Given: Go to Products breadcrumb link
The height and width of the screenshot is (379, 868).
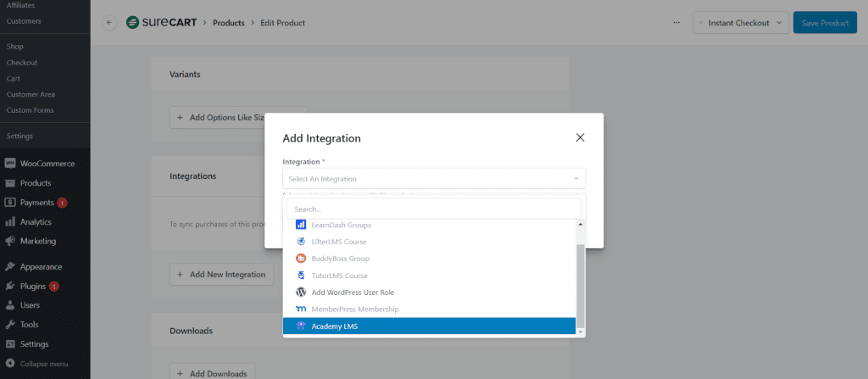Looking at the screenshot, I should click(x=228, y=23).
